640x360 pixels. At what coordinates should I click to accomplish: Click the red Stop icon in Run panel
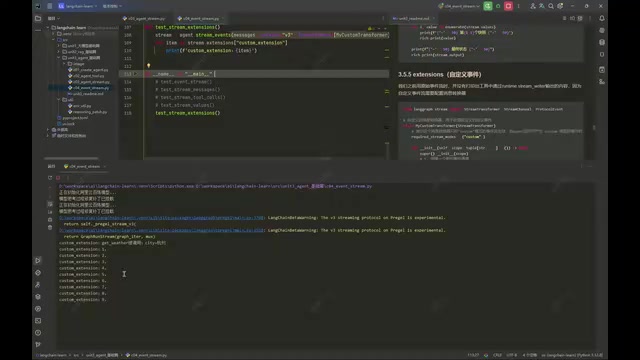coord(58,178)
